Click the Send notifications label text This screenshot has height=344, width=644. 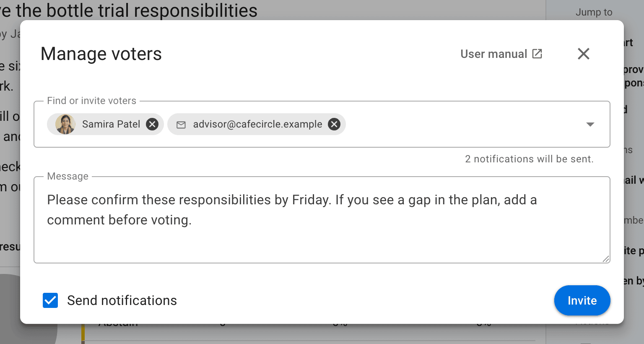tap(122, 300)
